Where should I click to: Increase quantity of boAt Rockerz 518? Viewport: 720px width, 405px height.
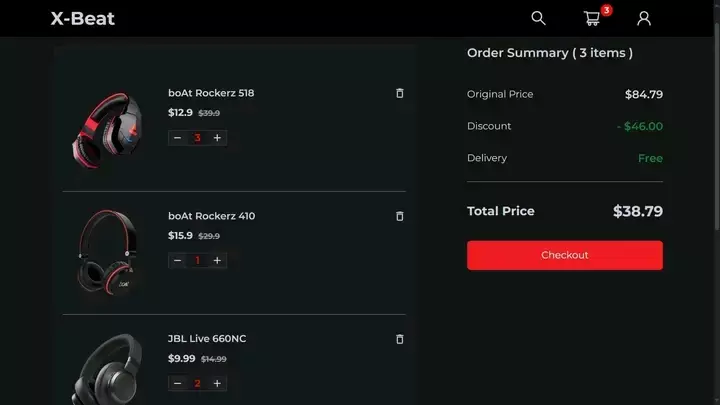pos(217,138)
